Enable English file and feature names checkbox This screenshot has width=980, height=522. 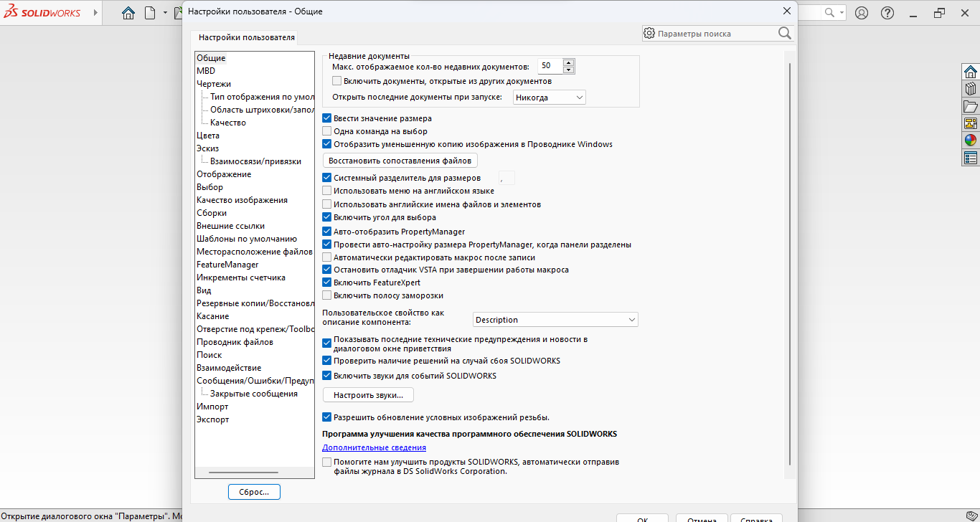[x=327, y=204]
